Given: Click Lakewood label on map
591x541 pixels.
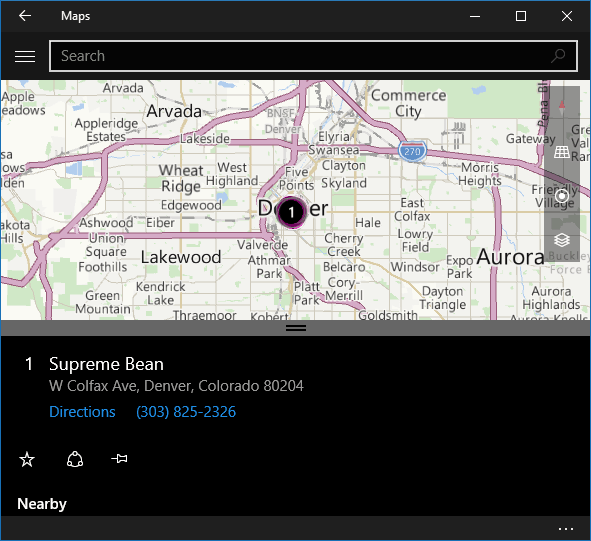Looking at the screenshot, I should point(181,257).
